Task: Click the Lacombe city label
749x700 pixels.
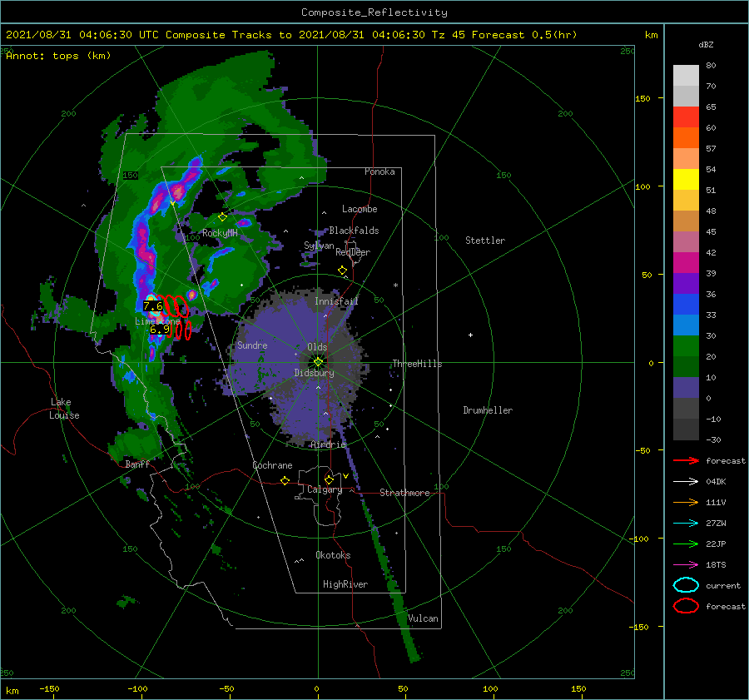Action: click(360, 209)
